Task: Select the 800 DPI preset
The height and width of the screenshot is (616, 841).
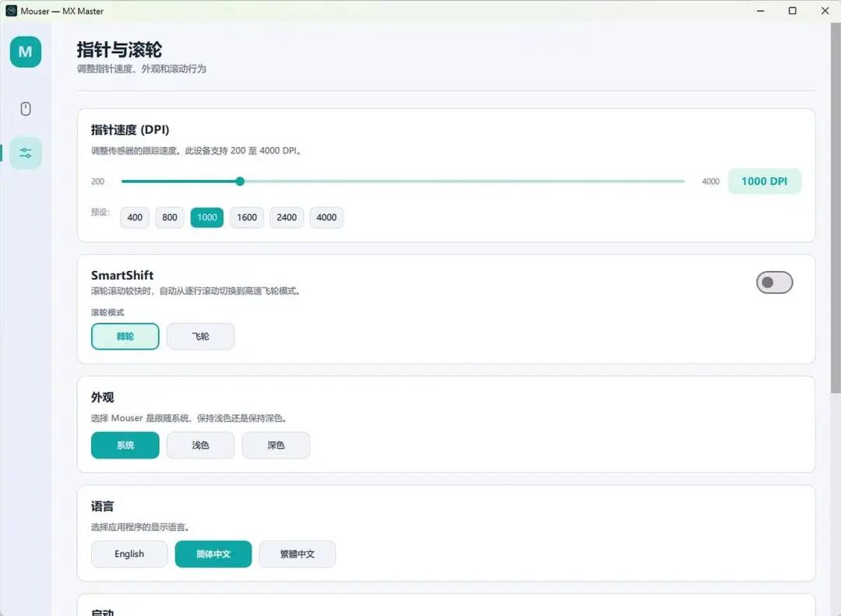Action: tap(169, 217)
